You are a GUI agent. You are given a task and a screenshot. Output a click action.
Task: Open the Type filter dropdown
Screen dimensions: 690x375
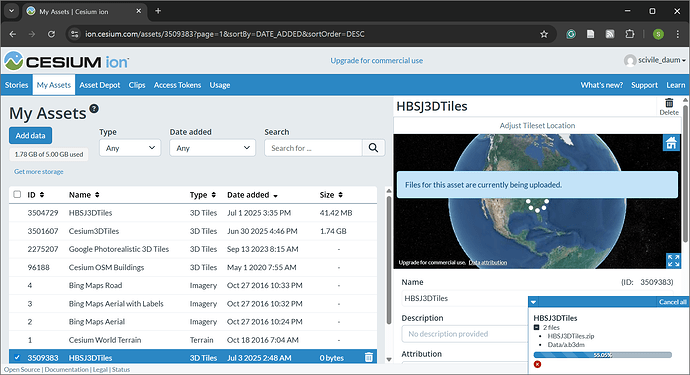pyautogui.click(x=130, y=148)
